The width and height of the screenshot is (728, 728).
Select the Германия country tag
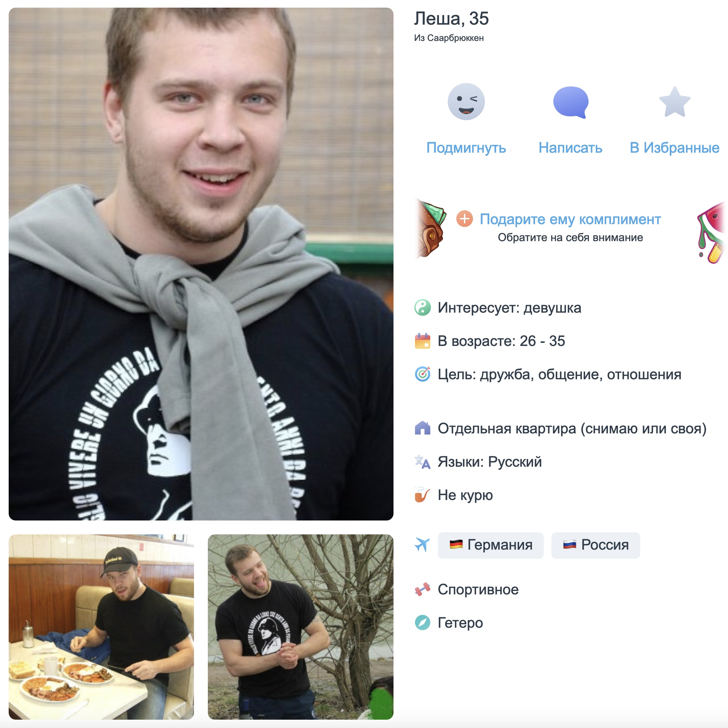pos(491,545)
